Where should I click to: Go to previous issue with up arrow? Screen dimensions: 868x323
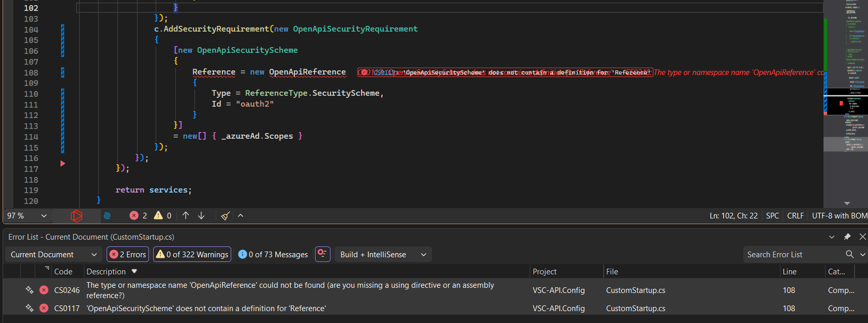tap(186, 216)
